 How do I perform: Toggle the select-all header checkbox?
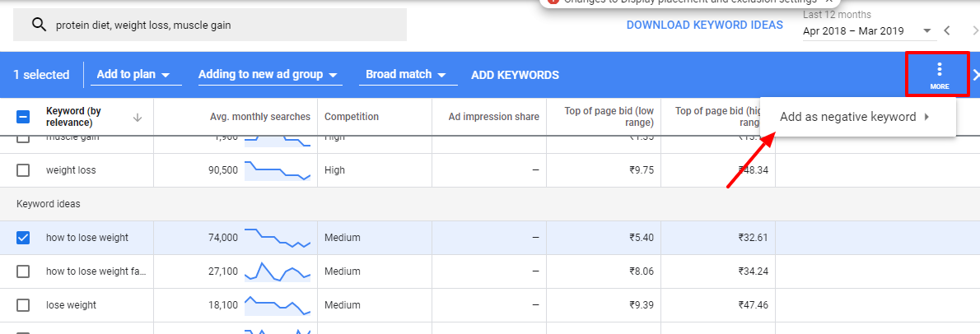pyautogui.click(x=23, y=117)
